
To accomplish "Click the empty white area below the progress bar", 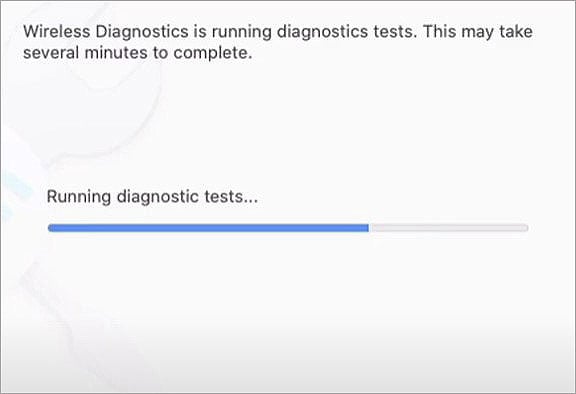I will [288, 279].
